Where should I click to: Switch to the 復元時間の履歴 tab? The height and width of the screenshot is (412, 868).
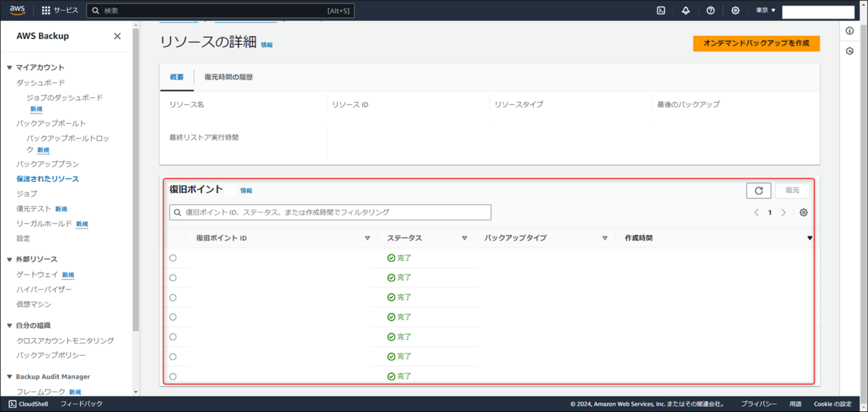pyautogui.click(x=229, y=77)
